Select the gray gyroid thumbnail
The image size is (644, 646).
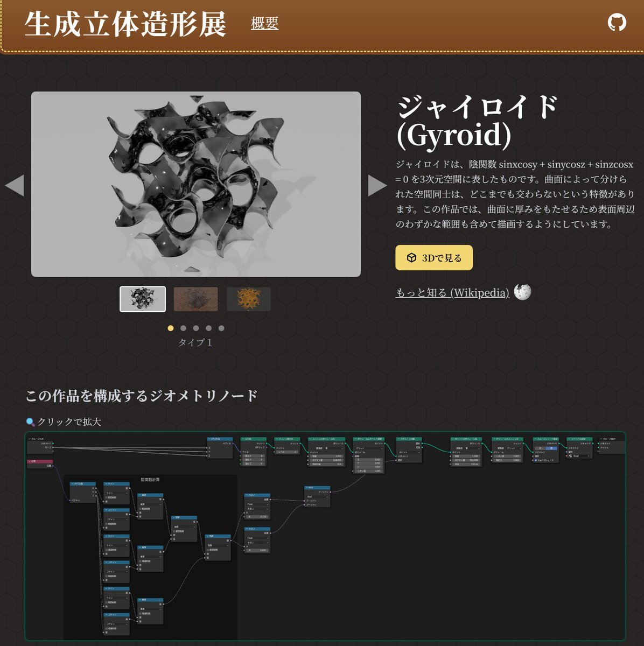(143, 299)
